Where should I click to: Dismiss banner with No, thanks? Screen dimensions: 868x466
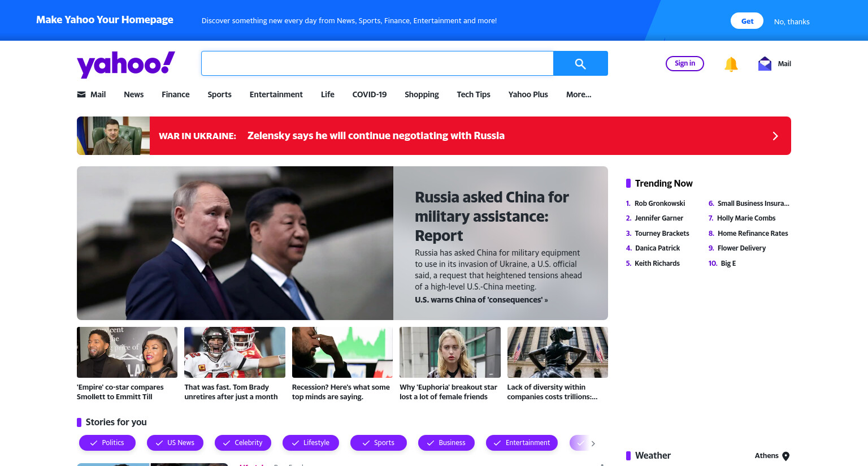792,21
